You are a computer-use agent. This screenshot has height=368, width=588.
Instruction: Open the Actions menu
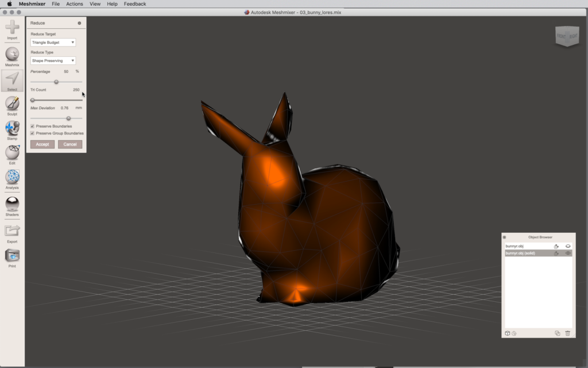pyautogui.click(x=74, y=4)
